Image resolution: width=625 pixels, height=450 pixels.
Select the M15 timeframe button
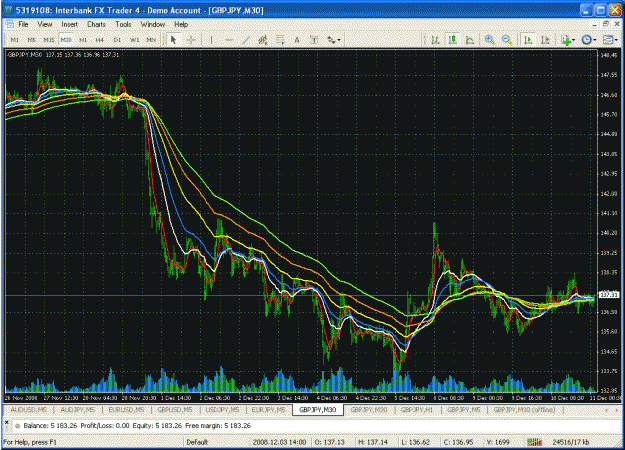coord(48,40)
